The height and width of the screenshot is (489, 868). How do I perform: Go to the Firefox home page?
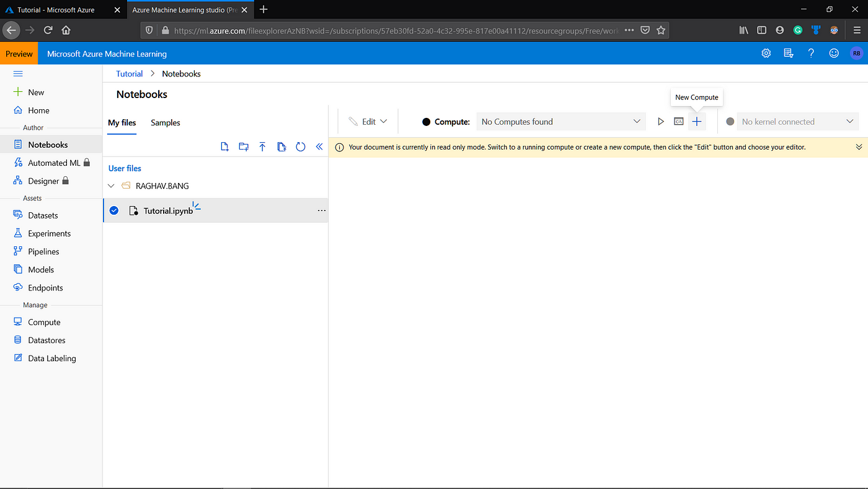click(66, 30)
